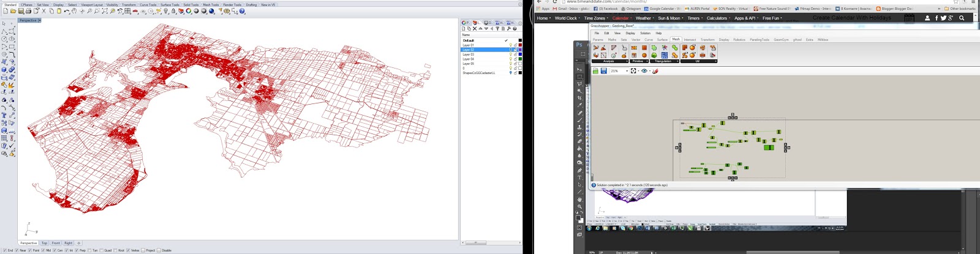Click Layer 01 red color swatch

(520, 45)
